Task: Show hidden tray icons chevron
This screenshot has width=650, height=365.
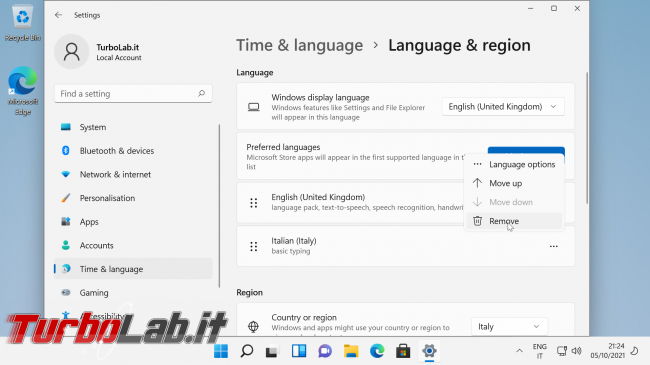Action: [519, 351]
